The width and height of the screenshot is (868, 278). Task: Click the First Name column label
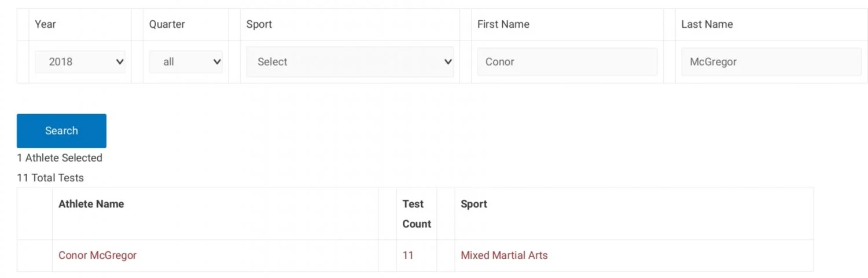[x=503, y=24]
